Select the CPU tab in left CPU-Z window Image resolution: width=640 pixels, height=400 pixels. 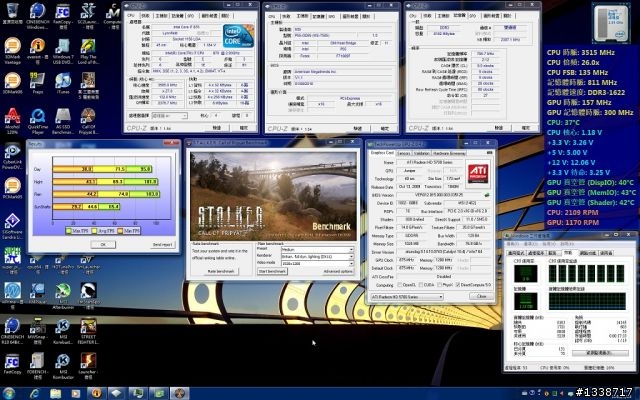click(x=131, y=16)
